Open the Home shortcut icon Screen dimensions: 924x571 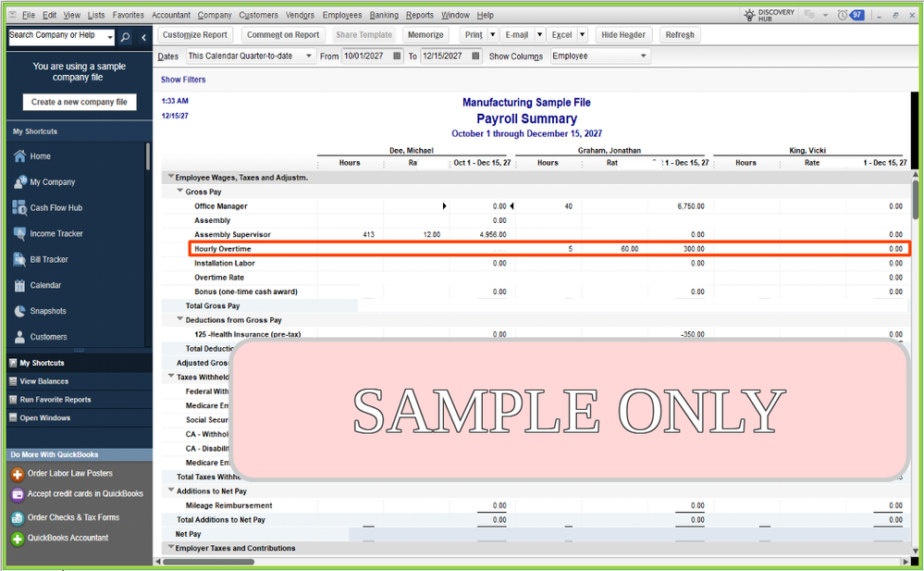tap(19, 156)
